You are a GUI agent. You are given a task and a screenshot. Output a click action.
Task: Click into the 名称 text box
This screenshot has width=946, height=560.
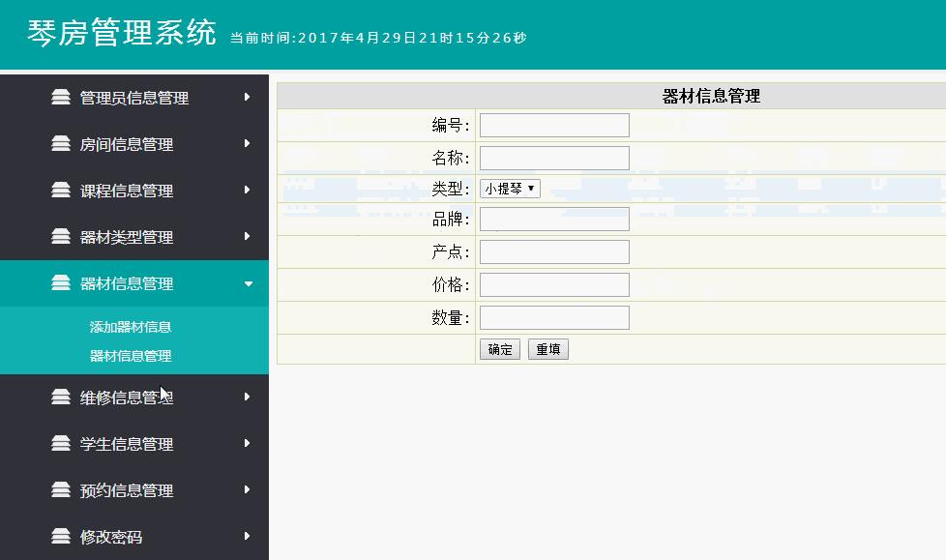(x=554, y=158)
